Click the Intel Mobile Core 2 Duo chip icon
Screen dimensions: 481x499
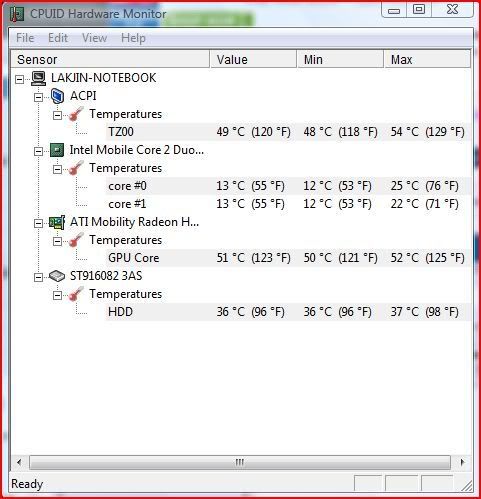tap(57, 150)
